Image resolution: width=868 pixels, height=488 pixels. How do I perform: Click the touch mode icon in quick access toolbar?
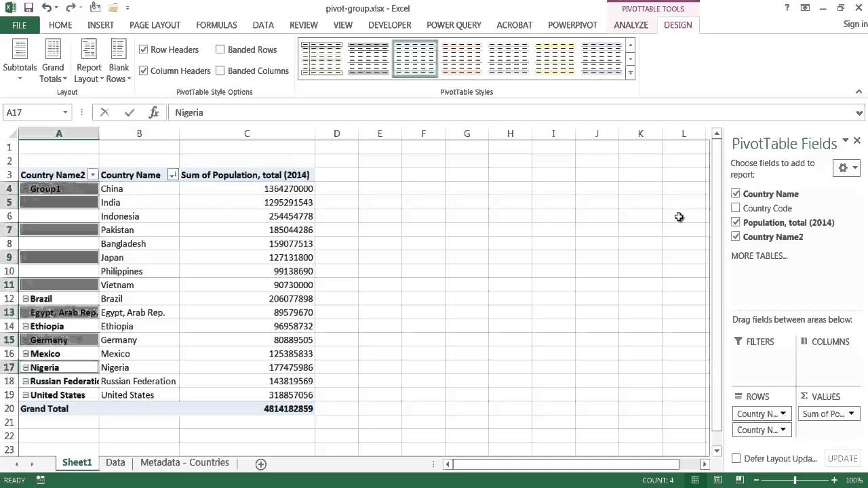tap(95, 8)
